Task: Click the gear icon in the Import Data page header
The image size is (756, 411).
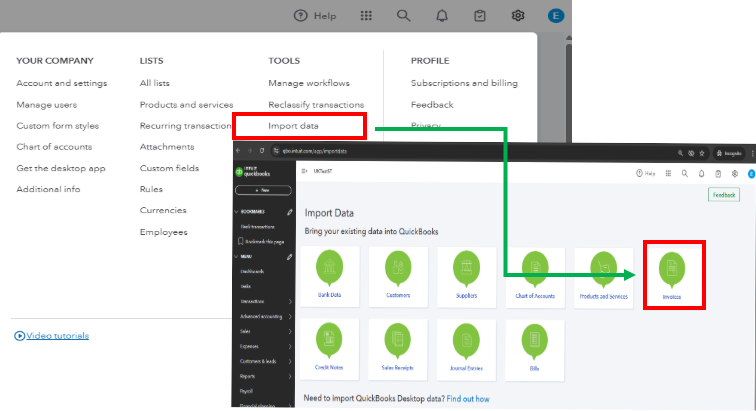Action: click(x=735, y=174)
